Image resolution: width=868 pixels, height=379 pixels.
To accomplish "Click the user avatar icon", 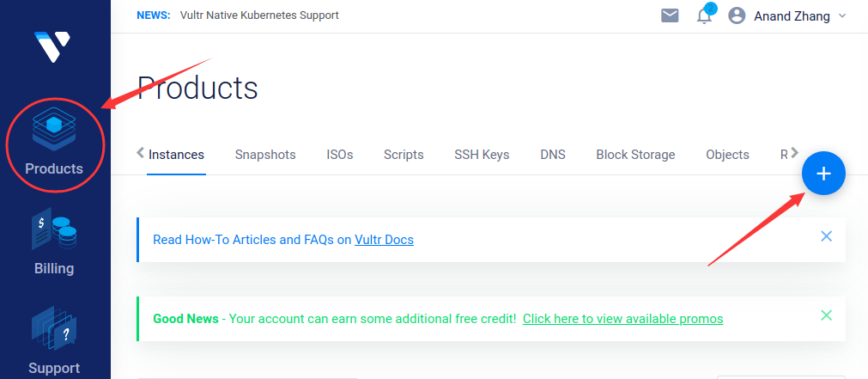I will [x=737, y=15].
